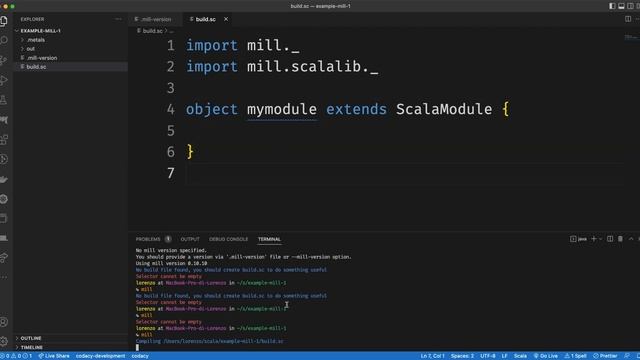The image size is (640, 360).
Task: Expand the TIMELINE section
Action: click(x=32, y=347)
